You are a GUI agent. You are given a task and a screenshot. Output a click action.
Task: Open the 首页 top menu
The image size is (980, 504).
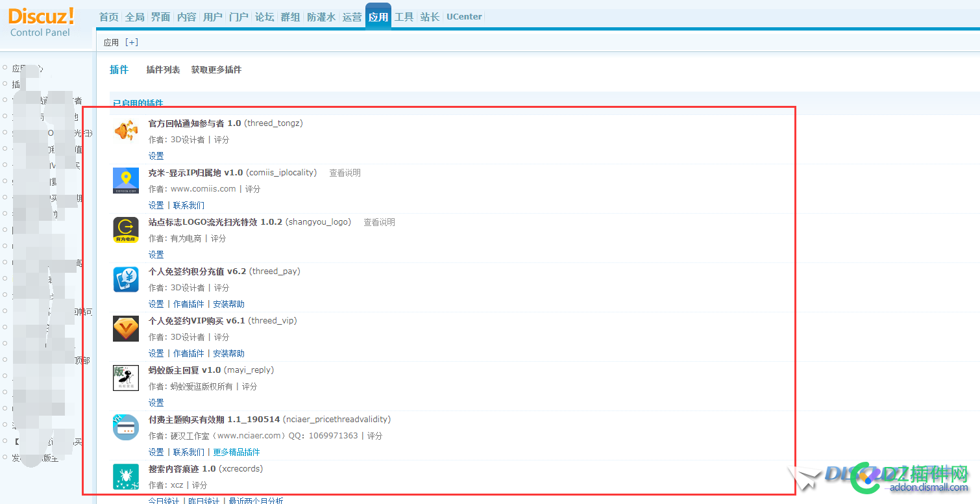108,17
